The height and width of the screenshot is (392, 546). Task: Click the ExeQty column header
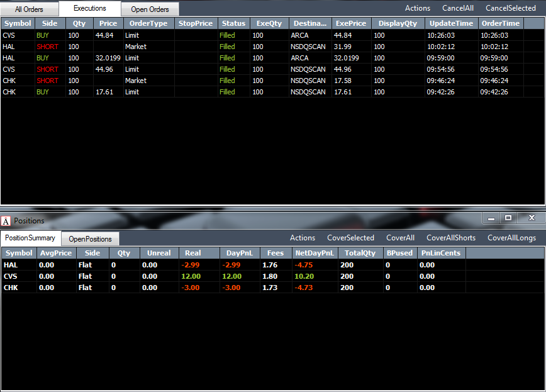pyautogui.click(x=269, y=23)
